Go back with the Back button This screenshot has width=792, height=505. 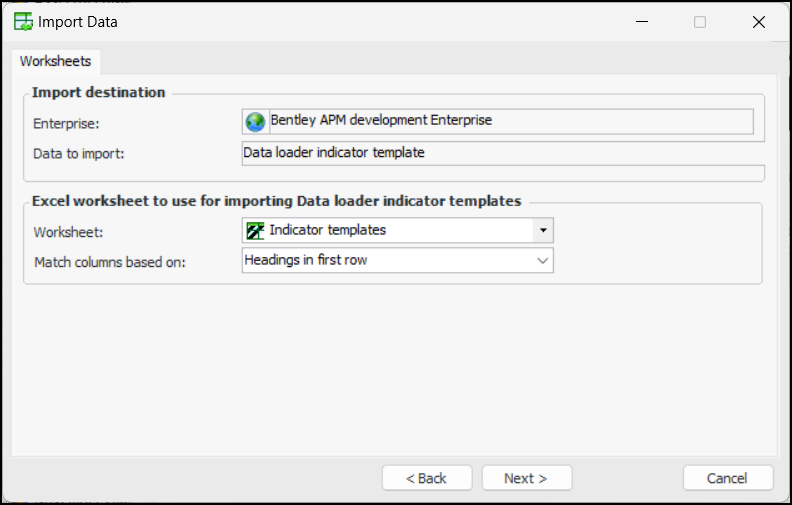426,478
